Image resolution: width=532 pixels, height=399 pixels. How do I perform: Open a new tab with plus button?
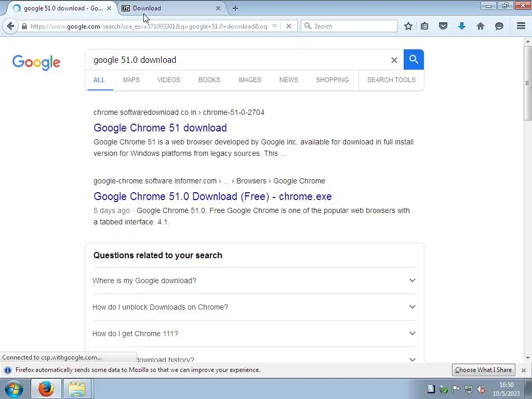[235, 8]
